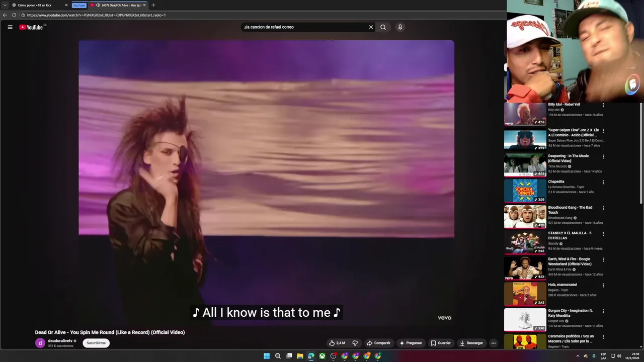644x362 pixels.
Task: Clear the search box text
Action: [x=371, y=27]
